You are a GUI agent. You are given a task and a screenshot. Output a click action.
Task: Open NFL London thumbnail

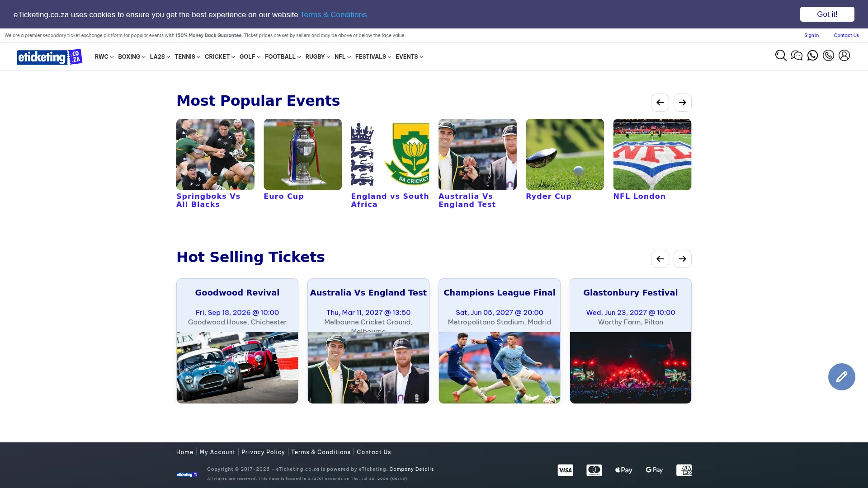(652, 155)
